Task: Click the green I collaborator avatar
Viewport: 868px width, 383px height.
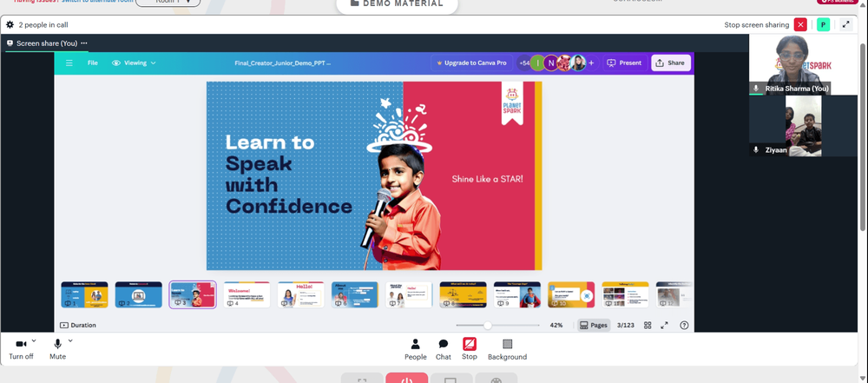Action: 537,63
